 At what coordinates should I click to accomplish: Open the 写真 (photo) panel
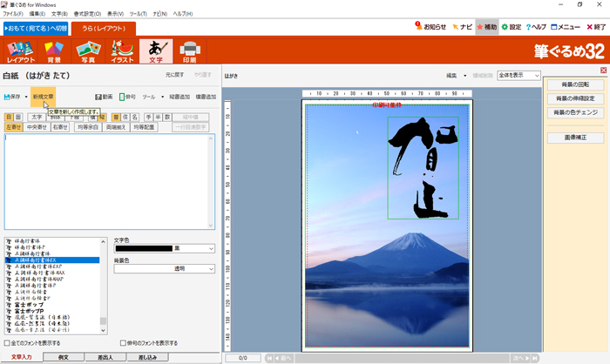click(88, 52)
